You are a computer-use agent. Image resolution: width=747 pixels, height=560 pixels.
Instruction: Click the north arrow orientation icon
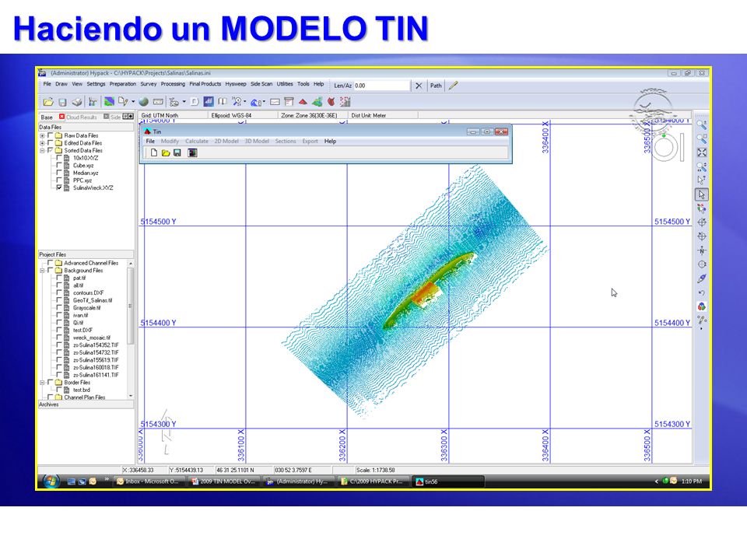(702, 250)
